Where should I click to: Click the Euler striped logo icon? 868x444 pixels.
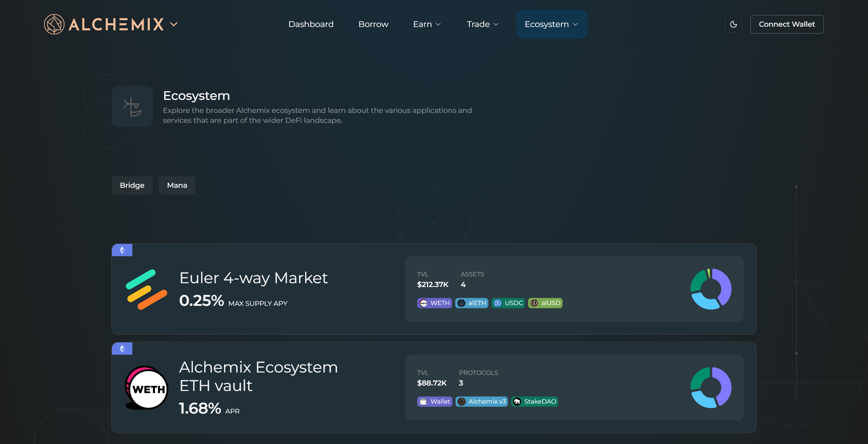point(146,289)
